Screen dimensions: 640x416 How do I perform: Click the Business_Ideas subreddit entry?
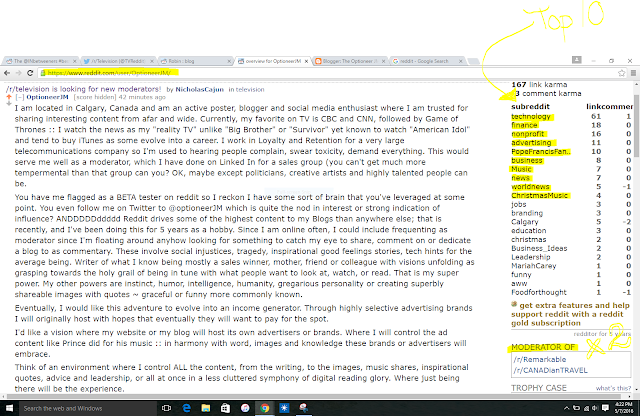(x=539, y=248)
